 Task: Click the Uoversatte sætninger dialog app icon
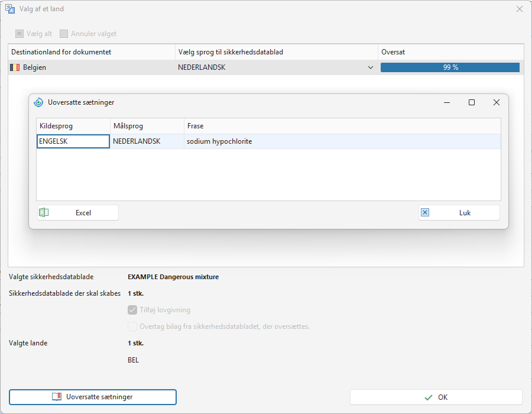[38, 102]
